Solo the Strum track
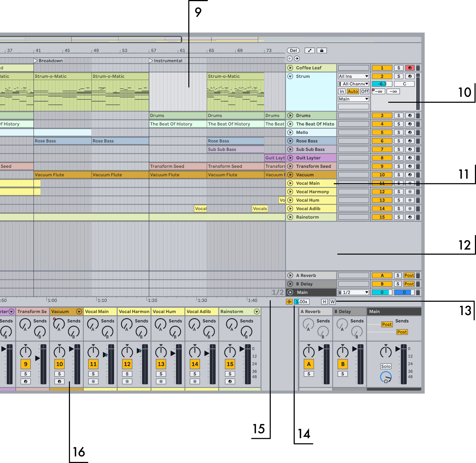 (x=399, y=76)
